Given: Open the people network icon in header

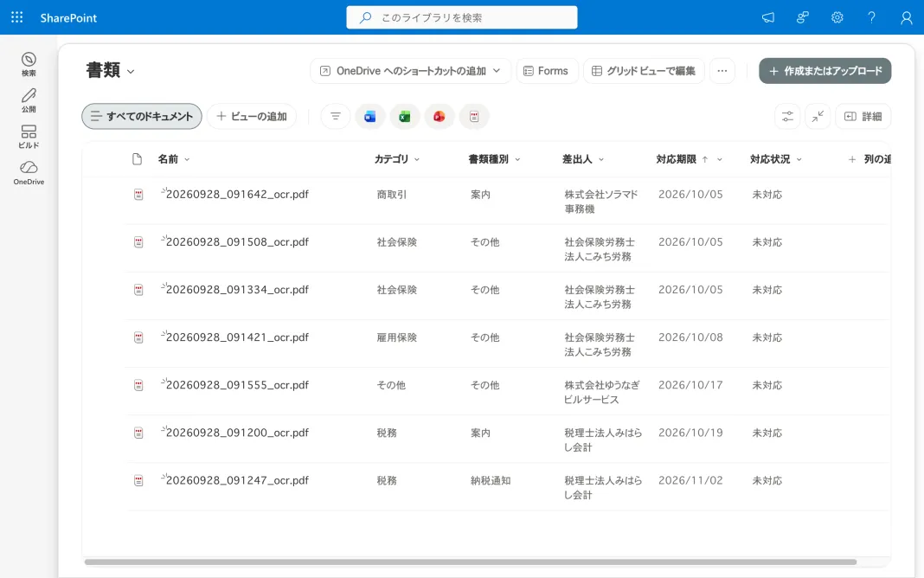Looking at the screenshot, I should pyautogui.click(x=803, y=17).
